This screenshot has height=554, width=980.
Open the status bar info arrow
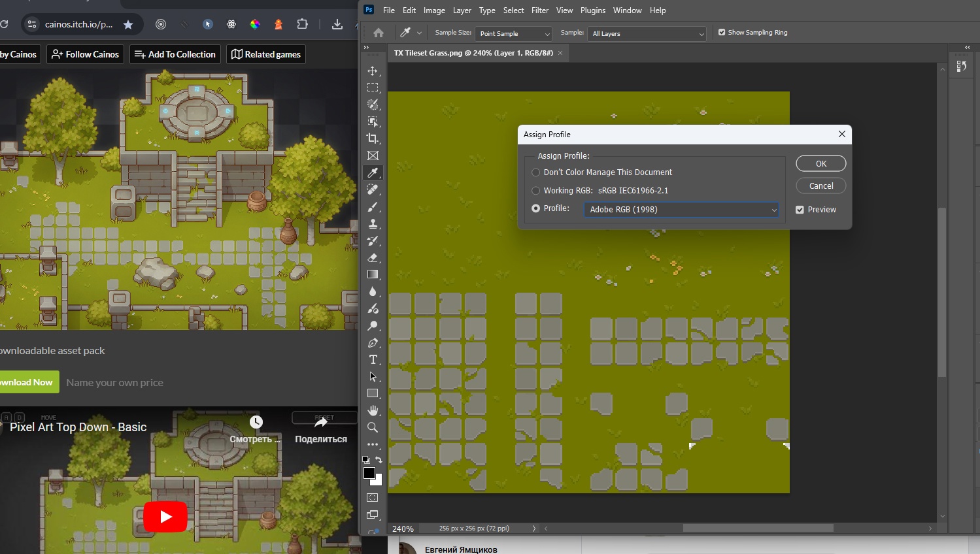(x=534, y=529)
